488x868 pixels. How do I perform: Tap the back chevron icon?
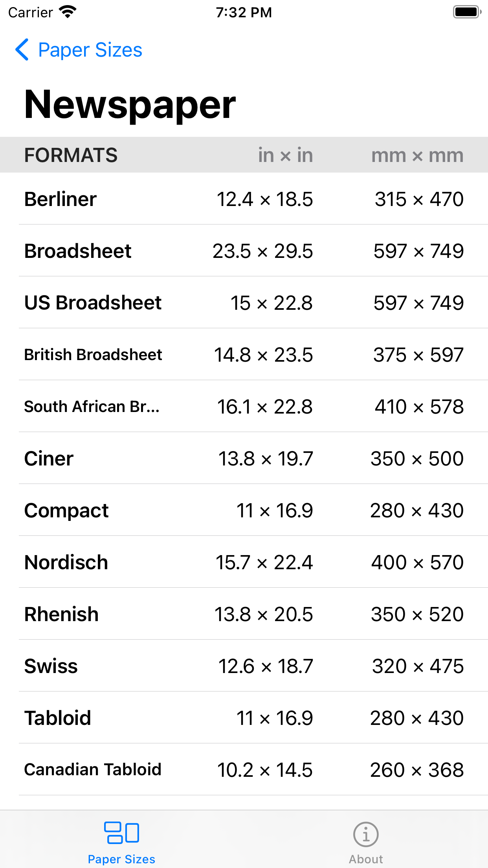[x=22, y=50]
